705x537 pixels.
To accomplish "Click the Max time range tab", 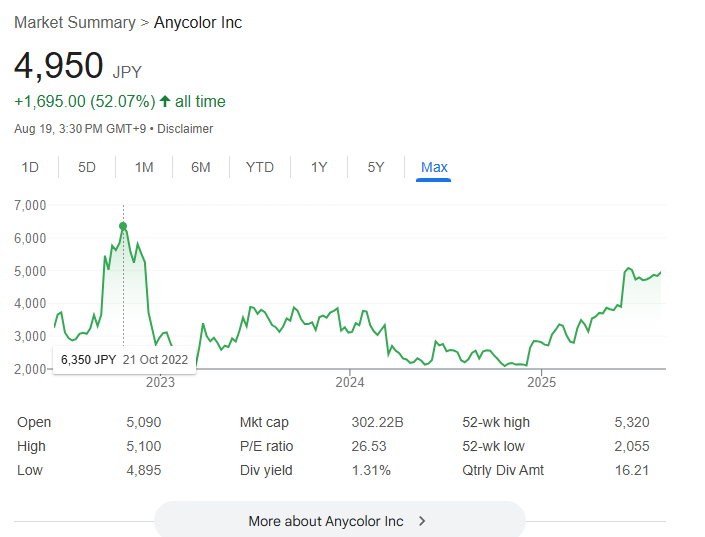I will pos(434,167).
